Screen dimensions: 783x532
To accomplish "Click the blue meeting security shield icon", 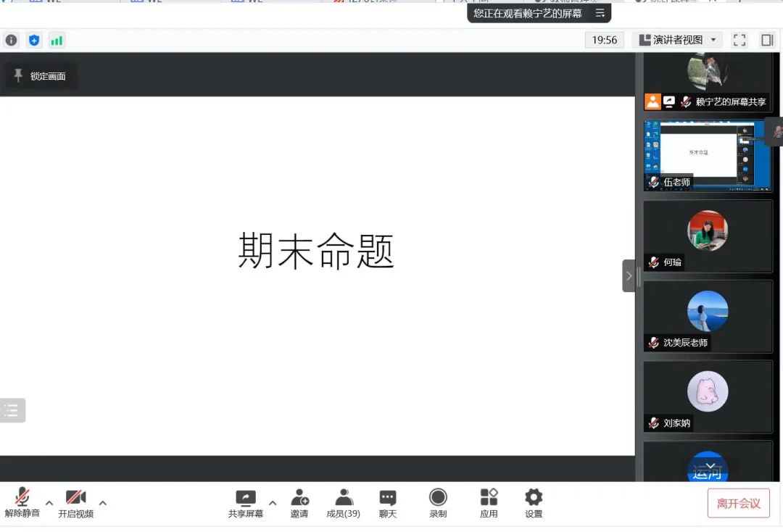I will point(34,40).
